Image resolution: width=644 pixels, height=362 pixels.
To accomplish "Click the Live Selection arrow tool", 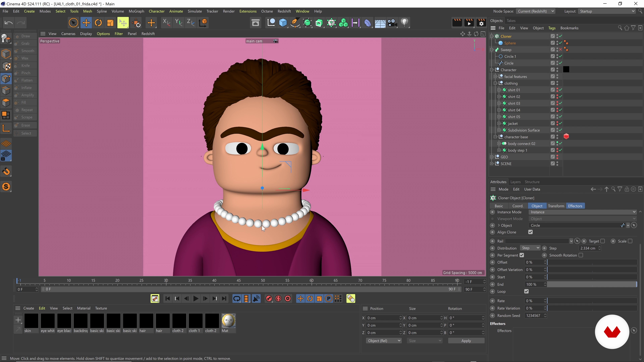I will click(73, 23).
